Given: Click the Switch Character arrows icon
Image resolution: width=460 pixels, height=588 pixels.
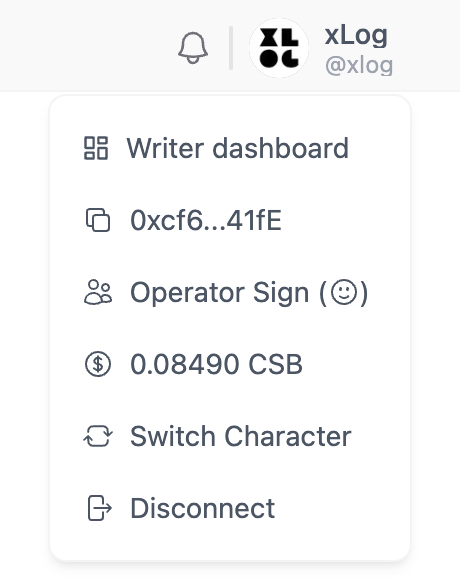Looking at the screenshot, I should point(98,436).
